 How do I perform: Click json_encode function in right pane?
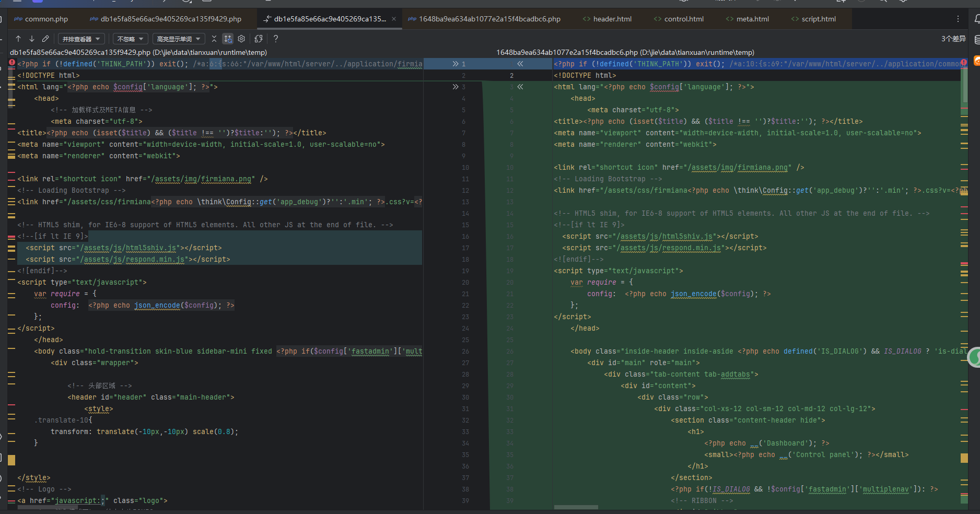tap(694, 294)
